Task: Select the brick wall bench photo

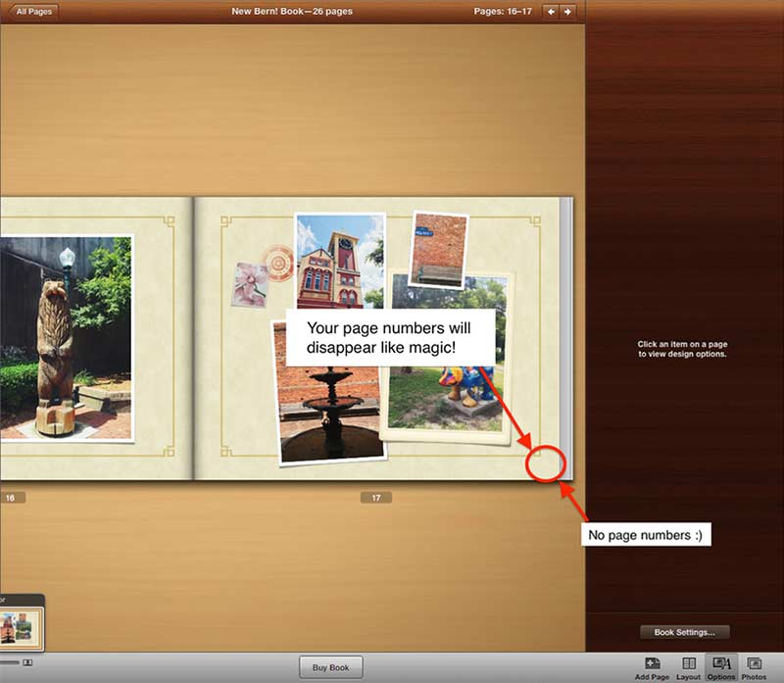Action: 438,249
